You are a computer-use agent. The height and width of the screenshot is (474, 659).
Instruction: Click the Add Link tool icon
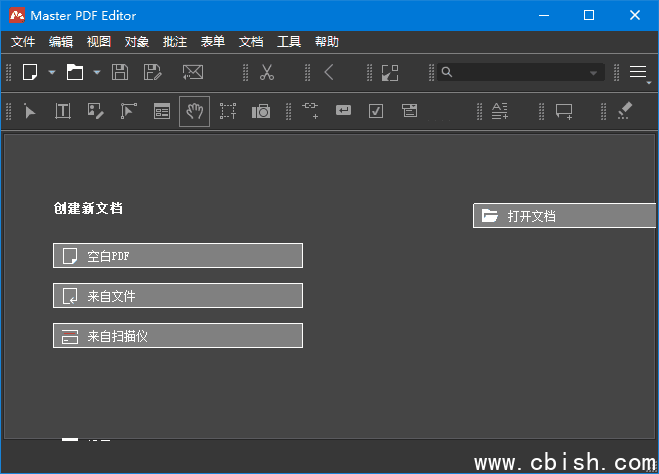(x=310, y=110)
